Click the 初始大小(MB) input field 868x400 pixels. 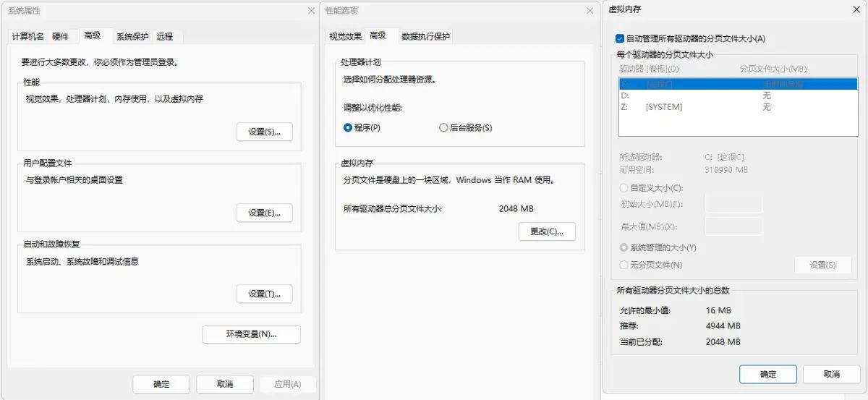733,204
